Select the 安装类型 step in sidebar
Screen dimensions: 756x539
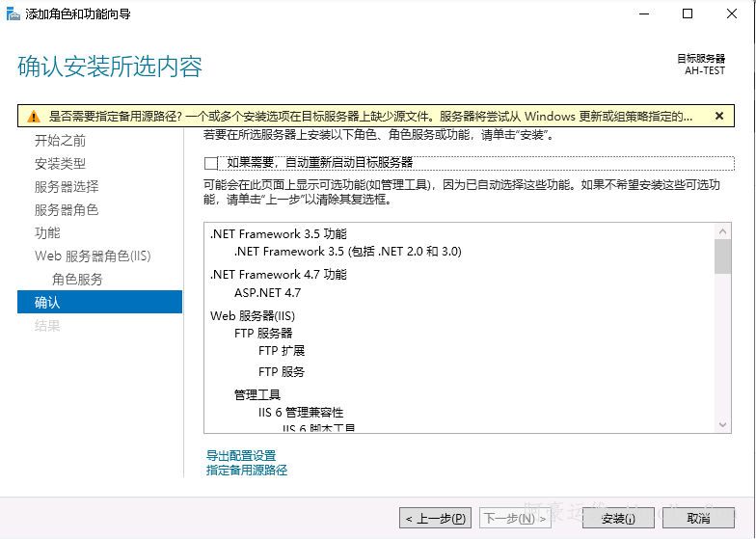click(60, 164)
